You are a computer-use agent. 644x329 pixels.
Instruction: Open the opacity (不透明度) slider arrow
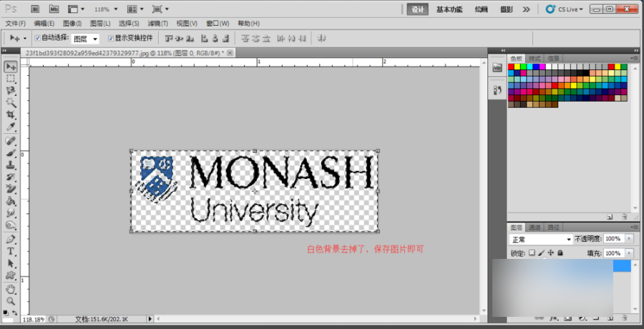[629, 239]
